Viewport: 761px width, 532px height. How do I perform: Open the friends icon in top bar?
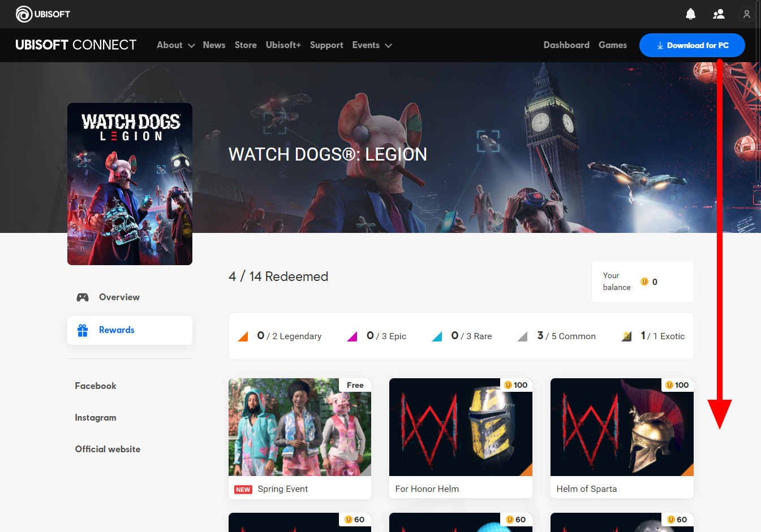pos(719,14)
